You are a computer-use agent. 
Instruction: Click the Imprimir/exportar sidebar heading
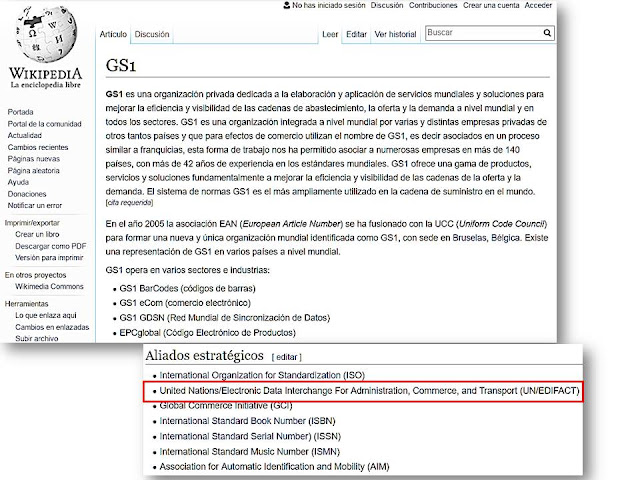coord(32,223)
